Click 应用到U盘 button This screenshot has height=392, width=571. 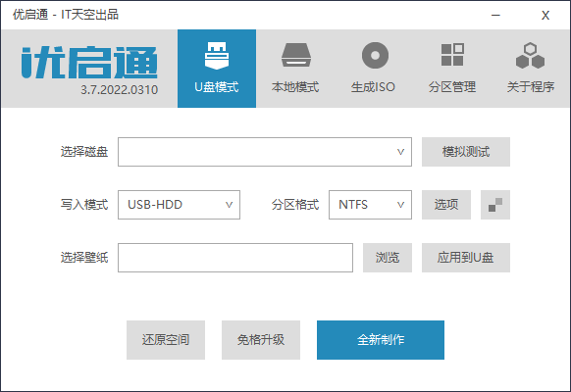[466, 258]
